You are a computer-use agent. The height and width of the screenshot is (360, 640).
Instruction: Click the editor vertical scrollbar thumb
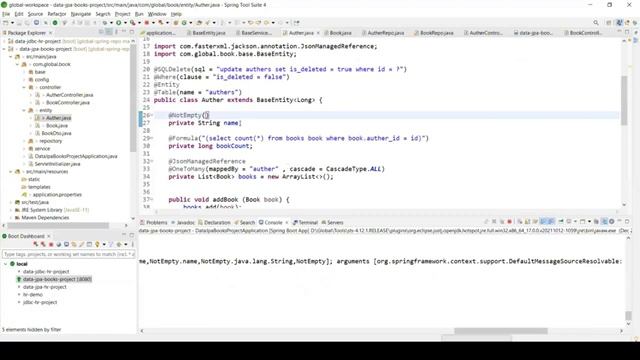tap(624, 100)
